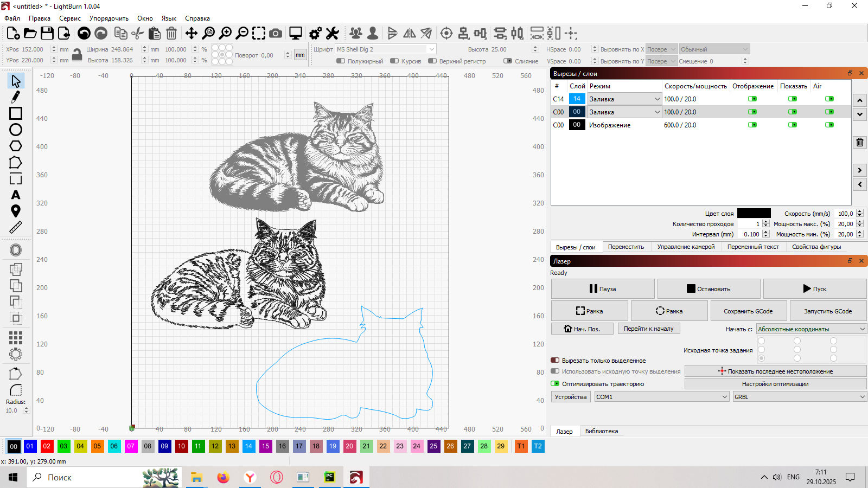868x488 pixels.
Task: Click the Measure ruler tool
Action: pyautogui.click(x=16, y=227)
